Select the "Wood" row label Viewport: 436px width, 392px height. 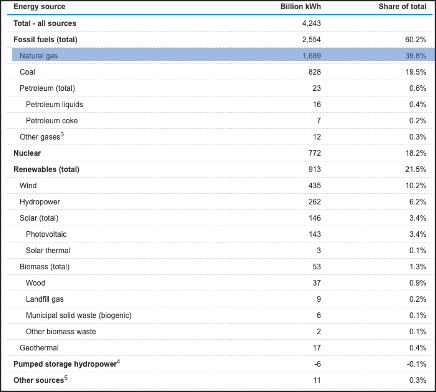35,283
